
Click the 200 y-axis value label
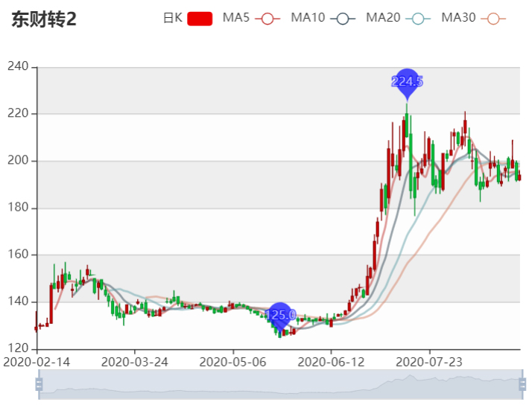point(18,160)
